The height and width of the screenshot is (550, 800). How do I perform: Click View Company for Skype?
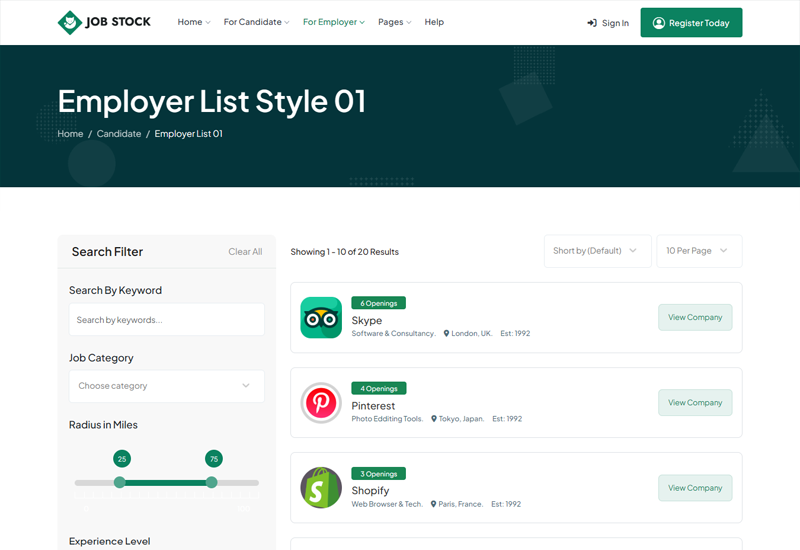click(x=695, y=317)
